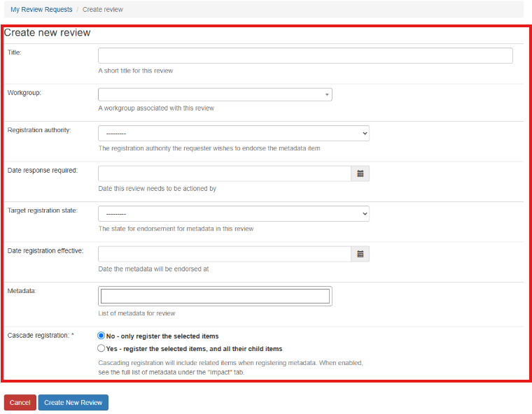Expand the Workgroup dropdown
532x414 pixels.
coord(215,94)
